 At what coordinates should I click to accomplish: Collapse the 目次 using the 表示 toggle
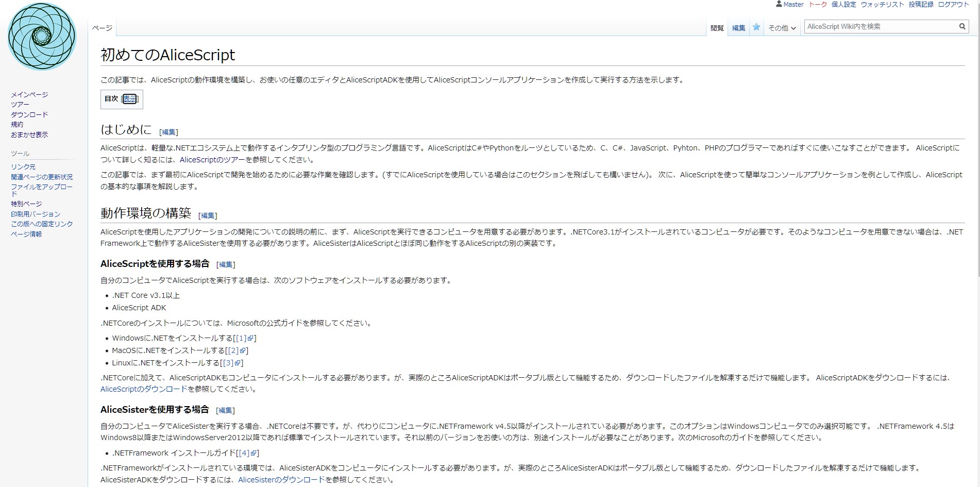pos(129,98)
